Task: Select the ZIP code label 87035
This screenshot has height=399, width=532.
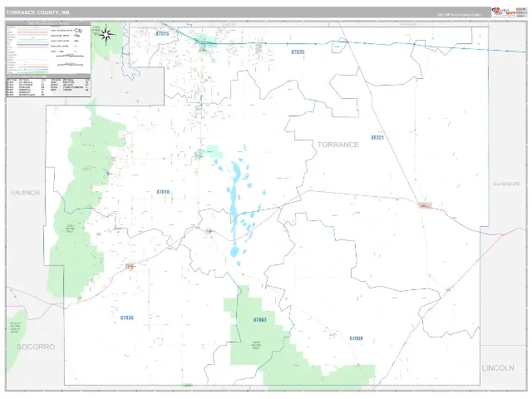Action: pos(298,52)
